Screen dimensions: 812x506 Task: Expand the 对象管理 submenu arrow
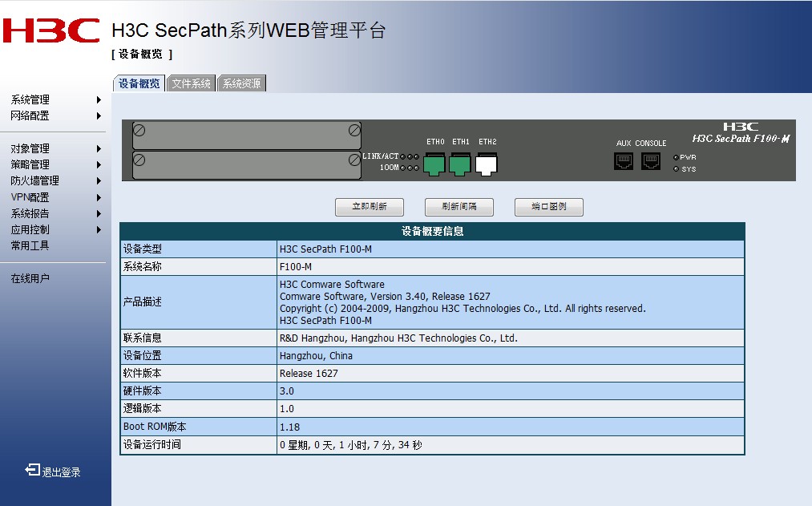tap(99, 149)
